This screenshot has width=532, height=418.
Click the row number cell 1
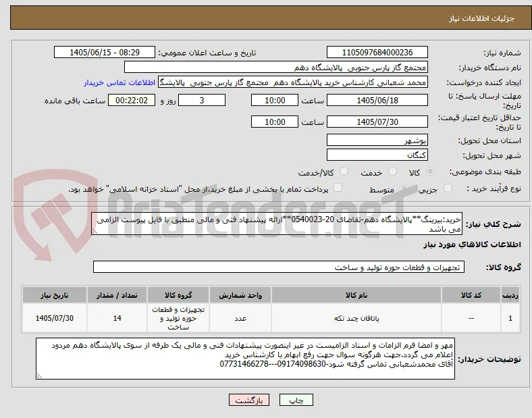tap(510, 318)
